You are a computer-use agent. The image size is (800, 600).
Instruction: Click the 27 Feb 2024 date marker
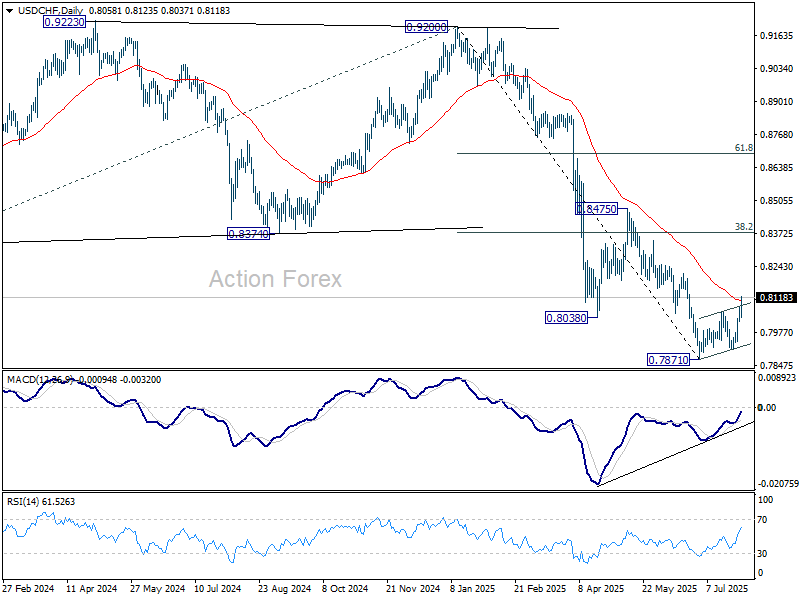click(29, 590)
